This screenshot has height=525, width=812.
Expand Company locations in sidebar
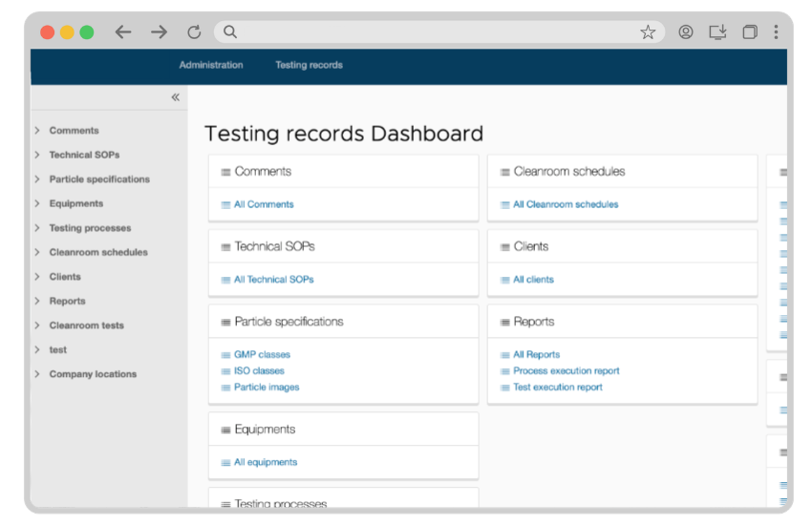coord(37,374)
